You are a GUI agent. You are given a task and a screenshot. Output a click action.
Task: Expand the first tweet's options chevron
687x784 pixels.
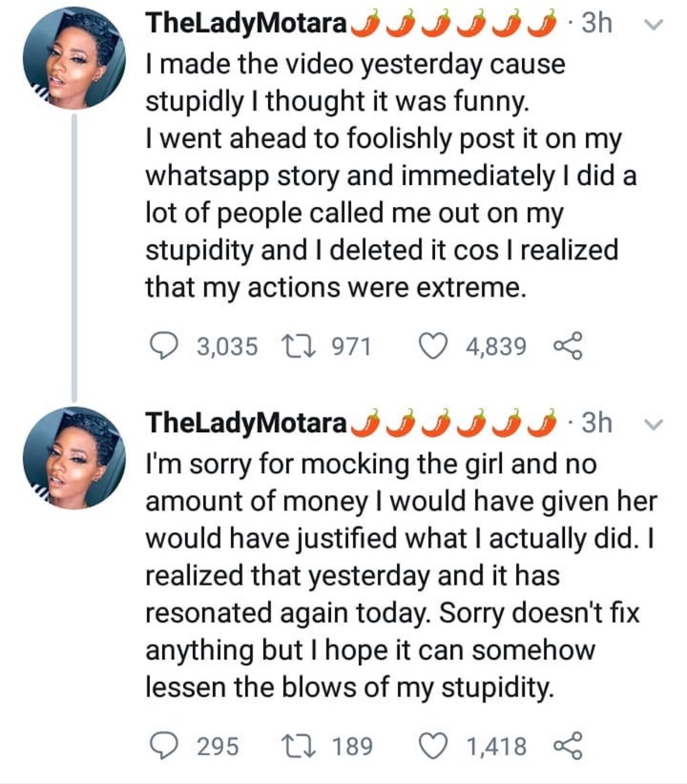point(654,25)
